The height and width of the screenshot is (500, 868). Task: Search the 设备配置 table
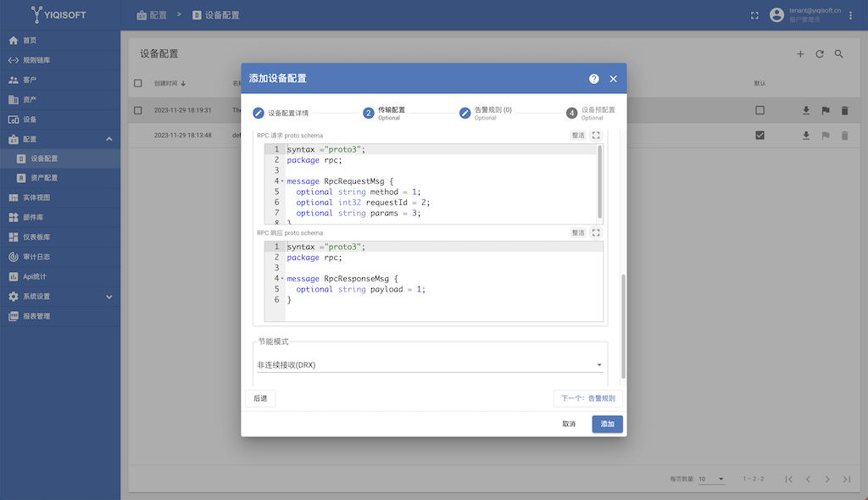point(839,53)
